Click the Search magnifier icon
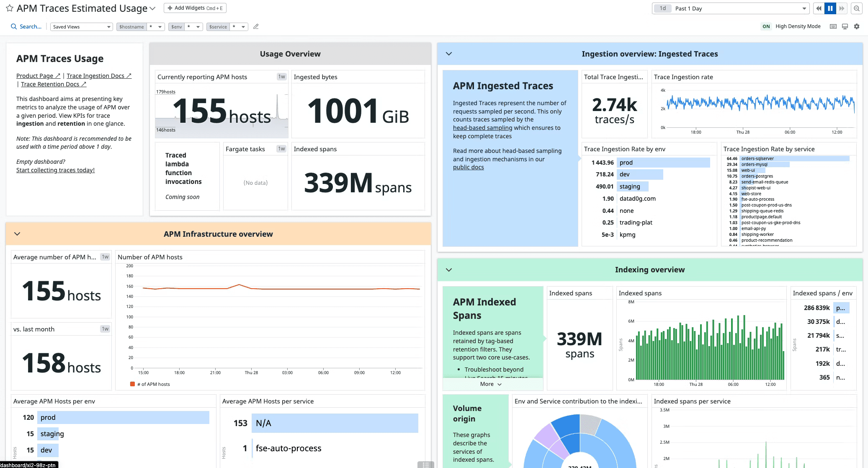868x468 pixels. point(14,26)
